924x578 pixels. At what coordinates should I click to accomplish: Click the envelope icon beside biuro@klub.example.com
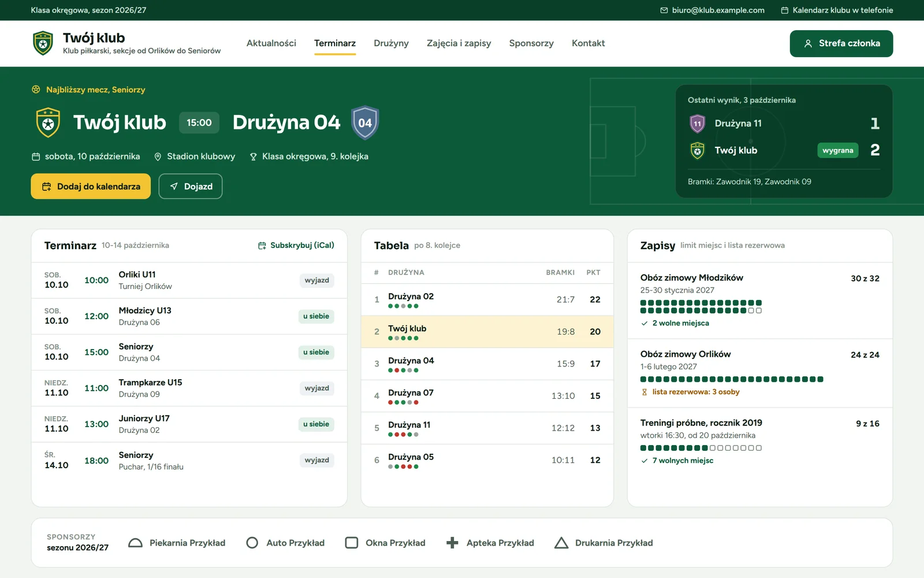pyautogui.click(x=664, y=10)
